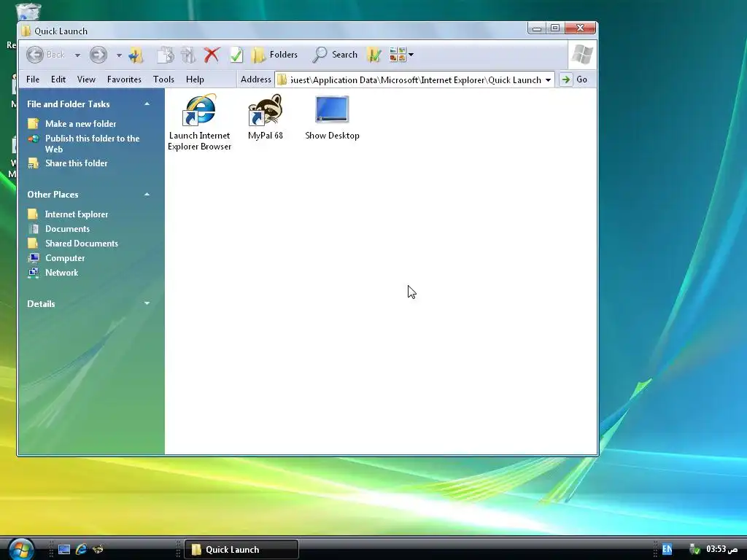Image resolution: width=747 pixels, height=560 pixels.
Task: Open the Back history dropdown arrow
Action: 77,55
